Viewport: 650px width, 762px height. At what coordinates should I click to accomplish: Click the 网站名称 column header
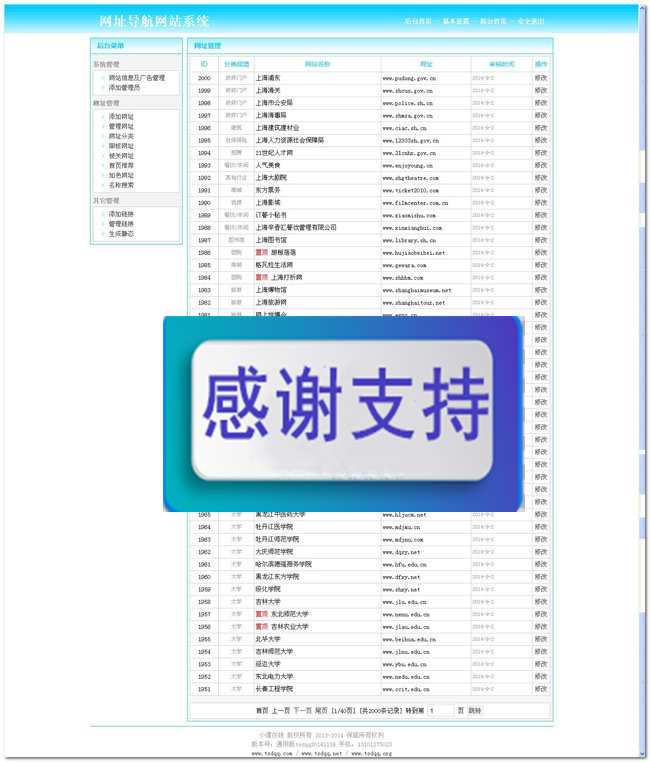(317, 64)
